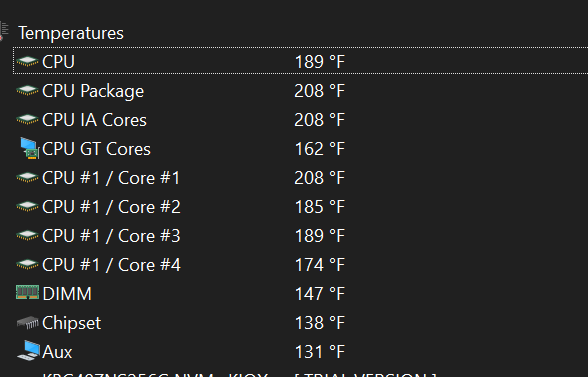Click the green memory module icon beside DIMM

(x=27, y=293)
